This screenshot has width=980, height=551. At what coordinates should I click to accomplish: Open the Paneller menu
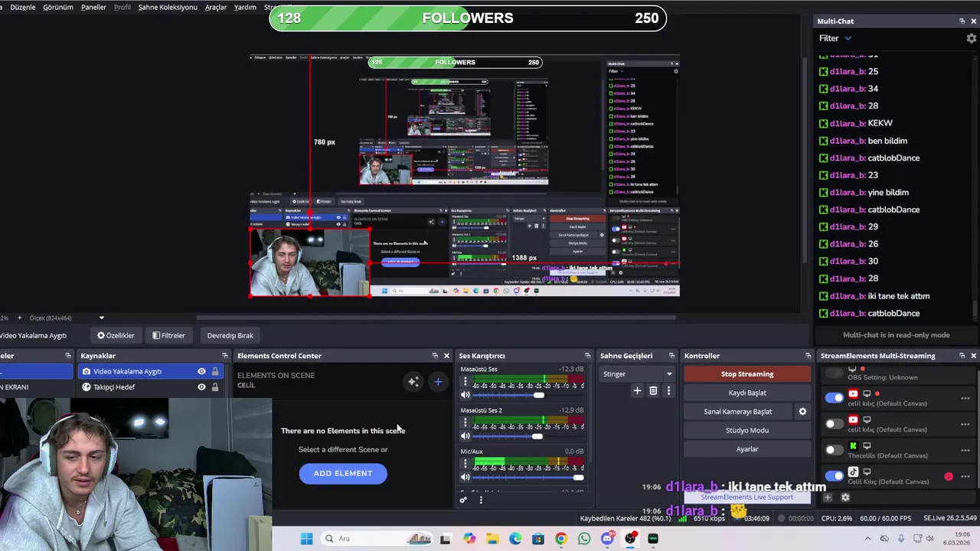tap(93, 7)
